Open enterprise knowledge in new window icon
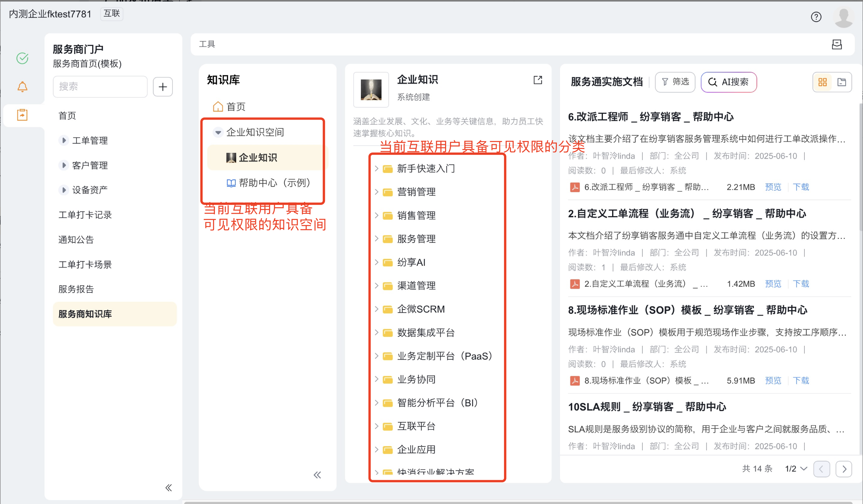This screenshot has width=863, height=504. click(x=538, y=80)
